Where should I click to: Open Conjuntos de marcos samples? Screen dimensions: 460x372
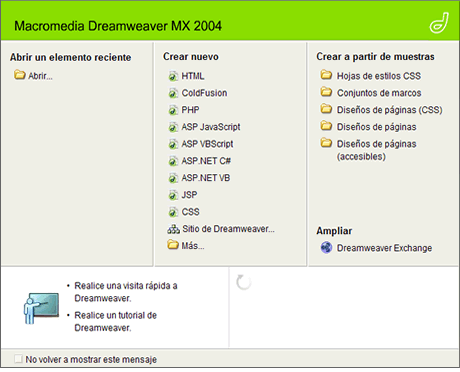click(379, 93)
